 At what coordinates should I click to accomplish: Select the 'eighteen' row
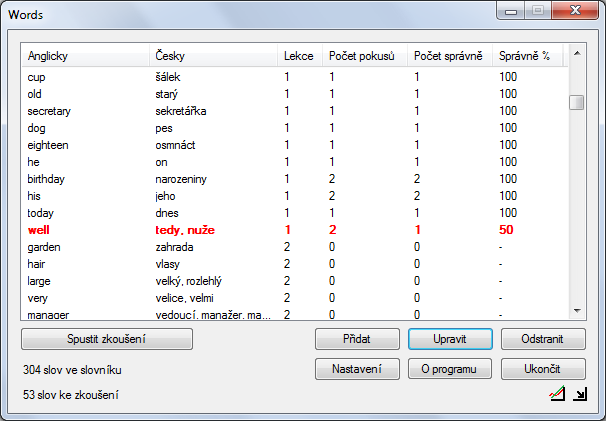click(294, 145)
